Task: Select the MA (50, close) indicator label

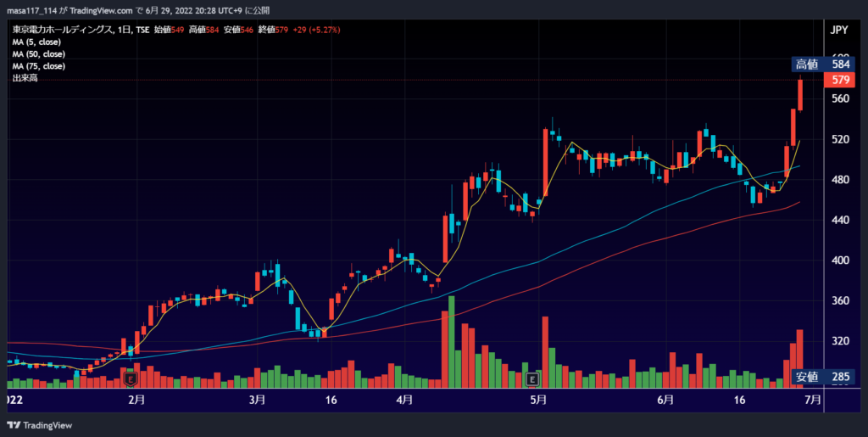Action: (x=39, y=54)
